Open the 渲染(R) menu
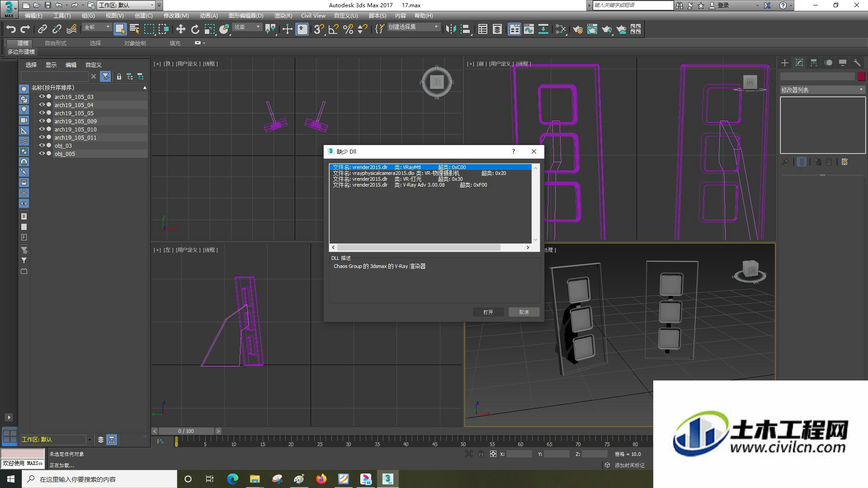This screenshot has height=488, width=868. click(x=283, y=15)
